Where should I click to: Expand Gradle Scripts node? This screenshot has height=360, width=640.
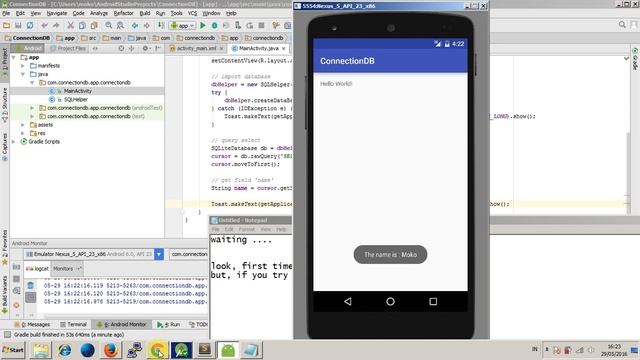pos(14,142)
